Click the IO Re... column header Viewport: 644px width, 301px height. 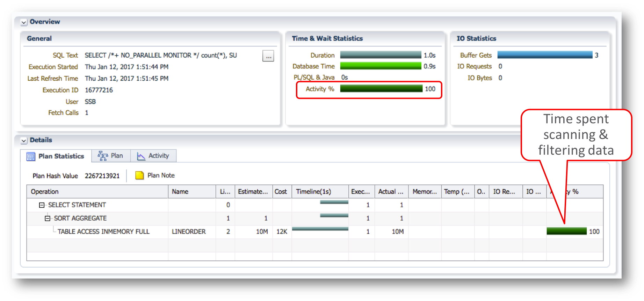pos(506,192)
